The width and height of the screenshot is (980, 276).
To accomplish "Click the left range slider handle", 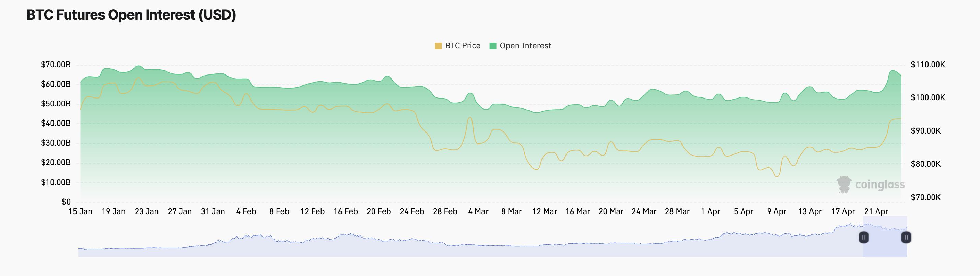I will (864, 238).
